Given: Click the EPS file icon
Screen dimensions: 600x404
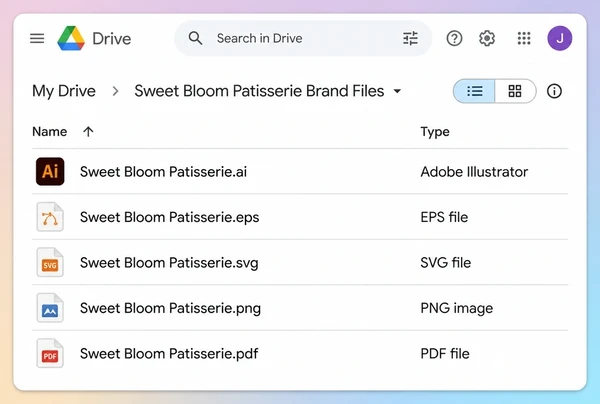Looking at the screenshot, I should (50, 217).
